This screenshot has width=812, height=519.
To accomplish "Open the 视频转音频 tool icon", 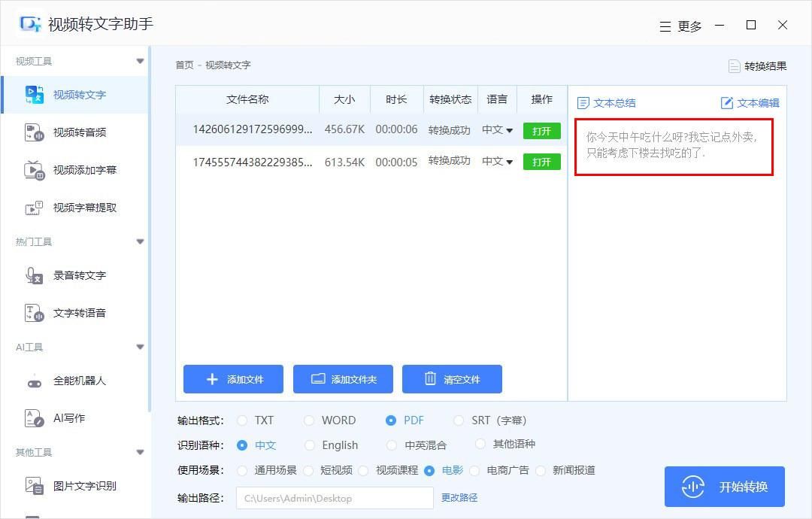I will point(35,132).
